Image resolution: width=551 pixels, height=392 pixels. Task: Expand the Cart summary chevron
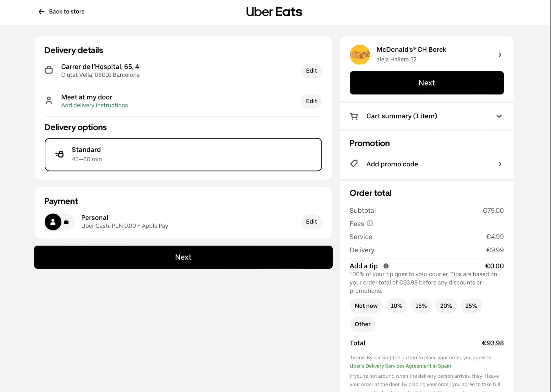tap(499, 116)
